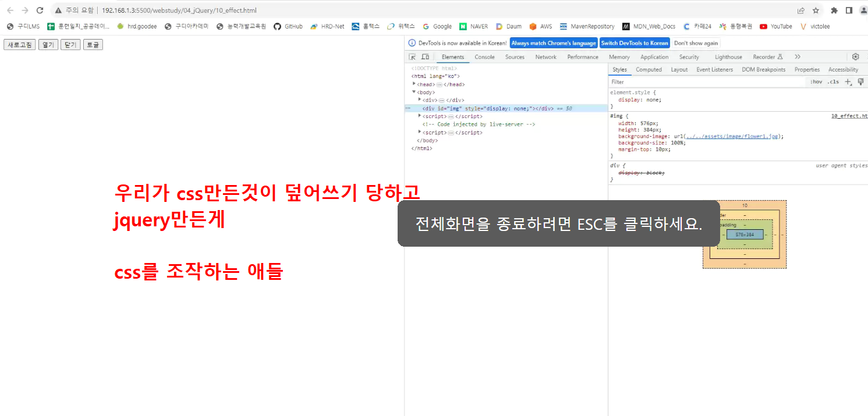Open the YouTube bookmark
The image size is (868, 416).
tap(776, 26)
